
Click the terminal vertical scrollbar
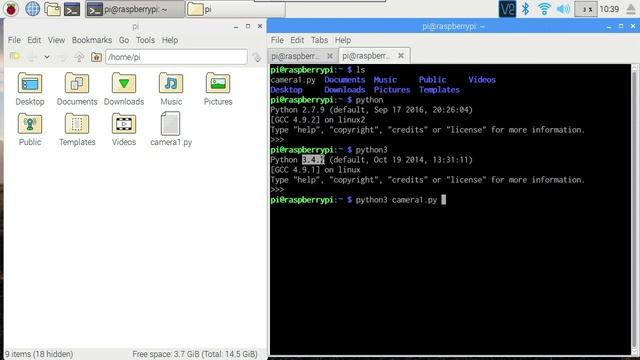point(635,209)
